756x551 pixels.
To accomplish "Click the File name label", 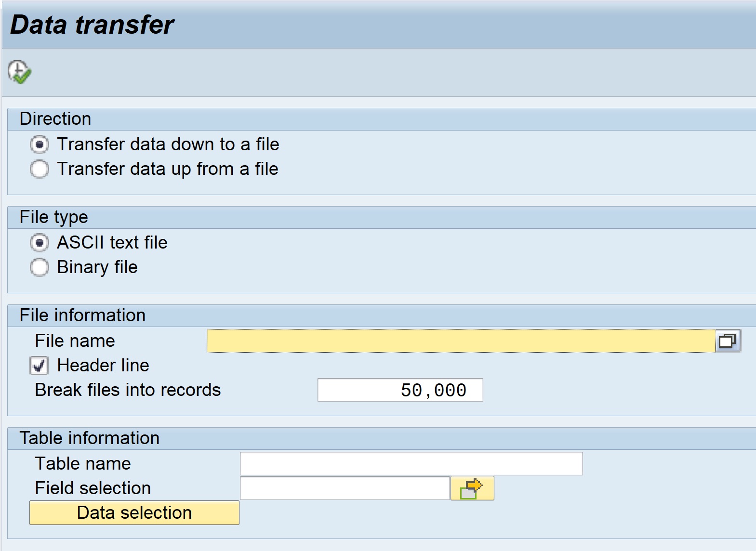I will [75, 341].
